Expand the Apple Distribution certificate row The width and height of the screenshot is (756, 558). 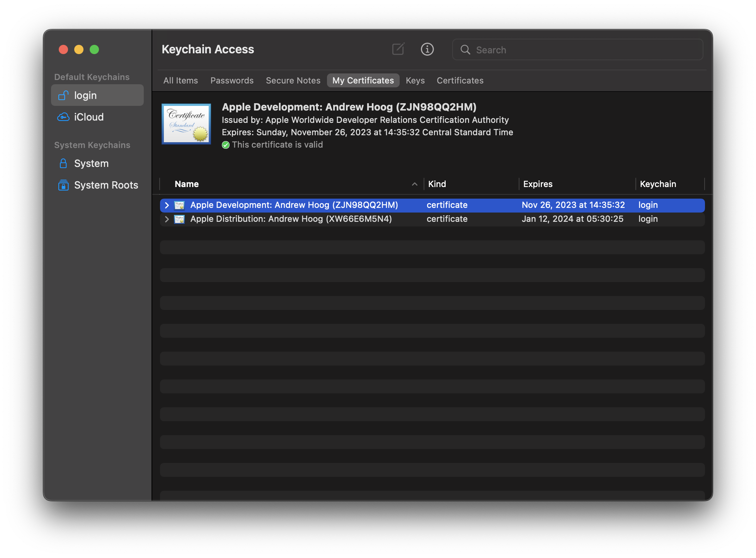pyautogui.click(x=167, y=219)
